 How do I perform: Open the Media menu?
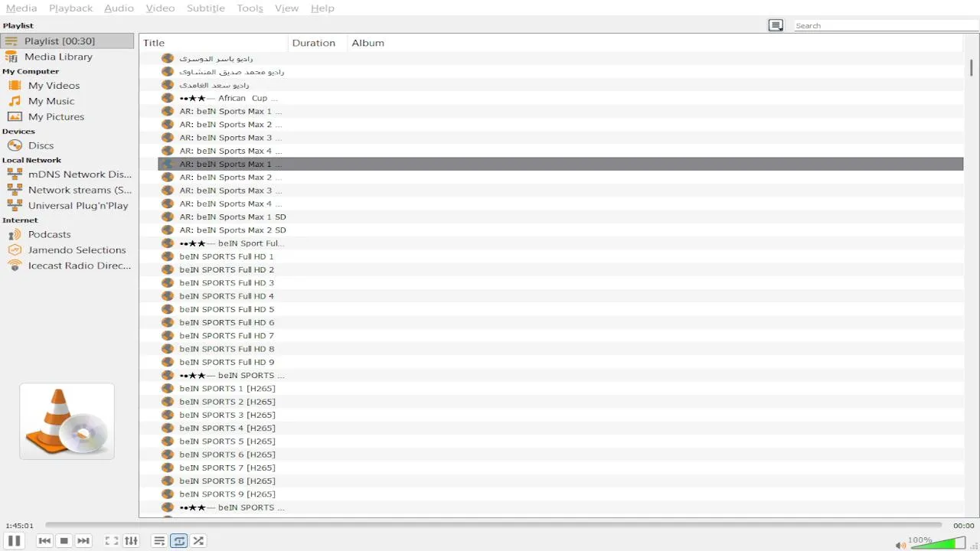(x=21, y=8)
